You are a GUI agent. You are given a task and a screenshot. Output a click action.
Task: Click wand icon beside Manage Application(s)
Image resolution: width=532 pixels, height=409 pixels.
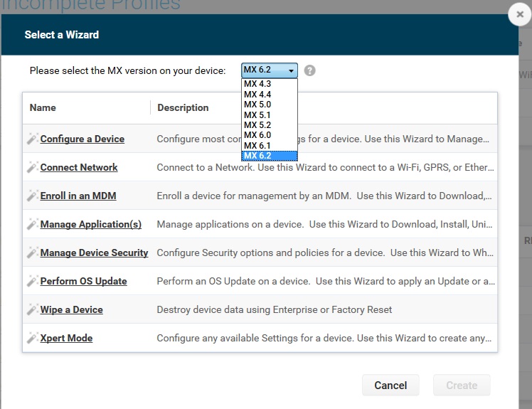32,224
